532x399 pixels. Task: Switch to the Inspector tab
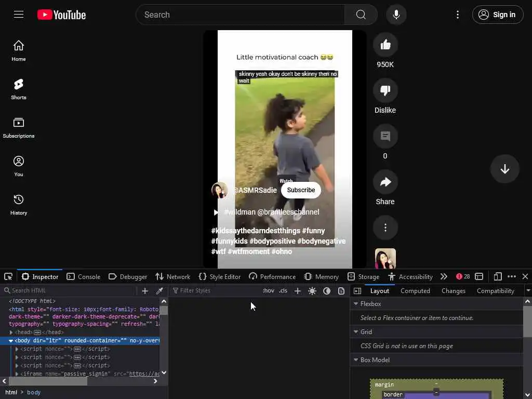point(39,276)
